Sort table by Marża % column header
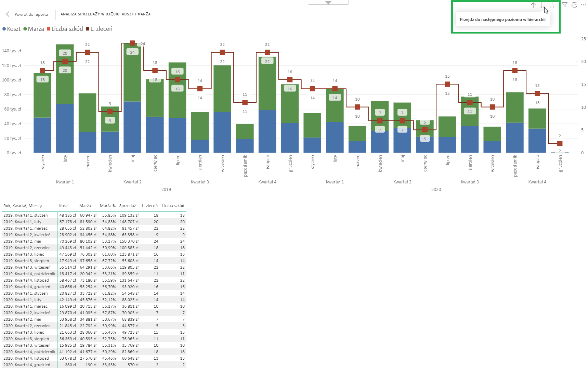Image resolution: width=588 pixels, height=373 pixels. tap(107, 206)
